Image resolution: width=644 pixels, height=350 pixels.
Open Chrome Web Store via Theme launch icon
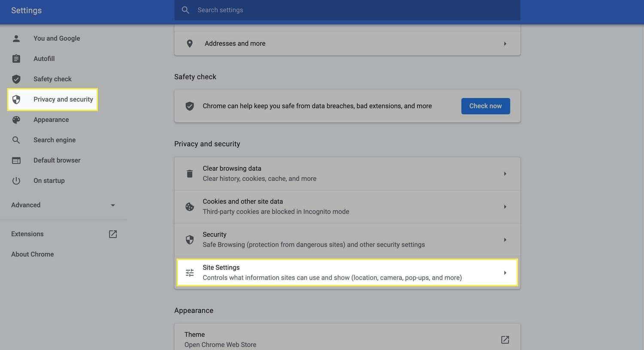point(505,340)
